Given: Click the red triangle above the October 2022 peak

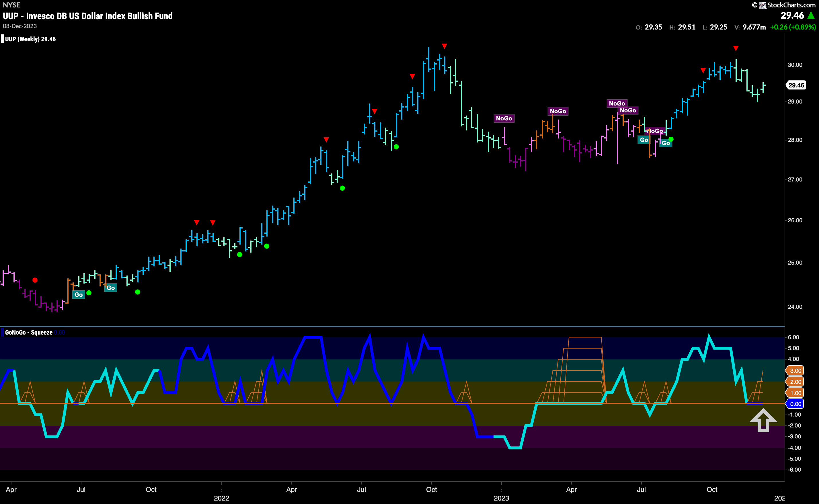Looking at the screenshot, I should coord(444,46).
